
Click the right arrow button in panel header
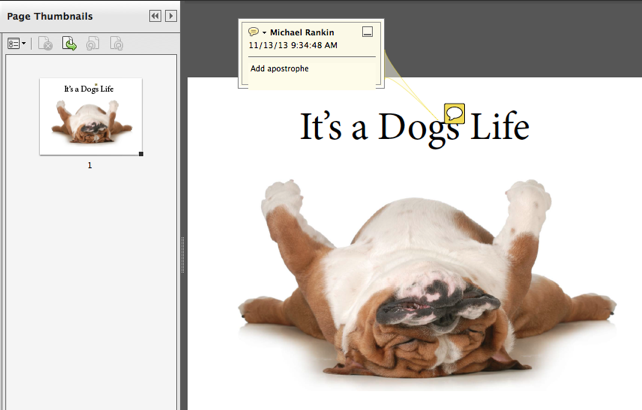coord(171,16)
